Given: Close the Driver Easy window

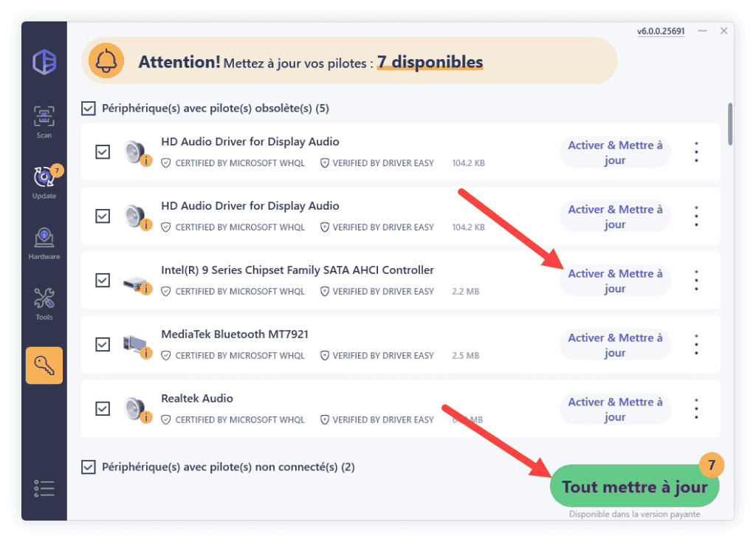Looking at the screenshot, I should [x=724, y=31].
